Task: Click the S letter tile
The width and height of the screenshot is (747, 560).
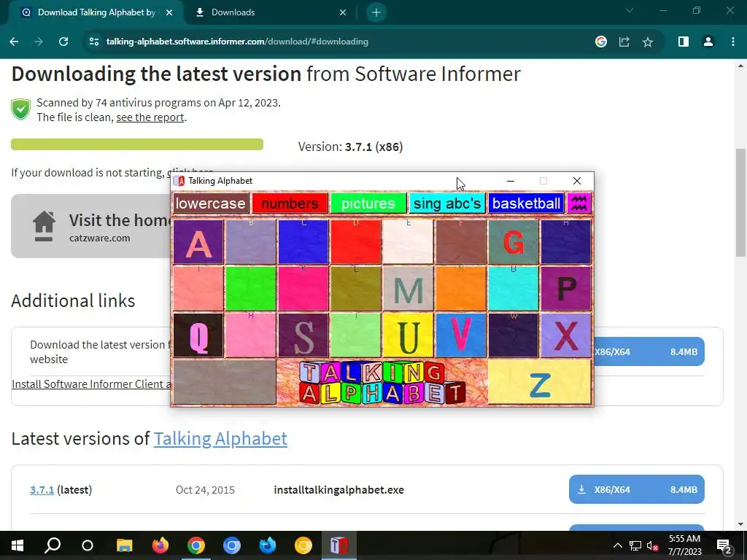Action: click(x=303, y=335)
